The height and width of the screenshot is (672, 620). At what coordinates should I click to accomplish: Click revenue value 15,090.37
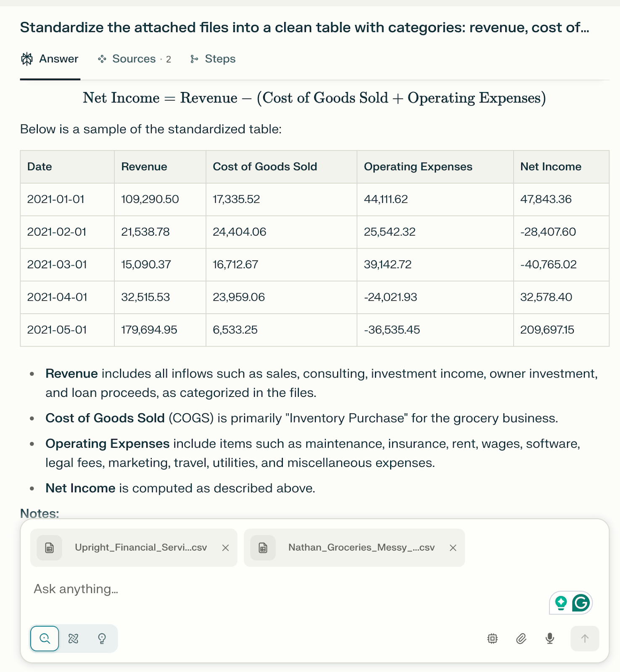146,265
